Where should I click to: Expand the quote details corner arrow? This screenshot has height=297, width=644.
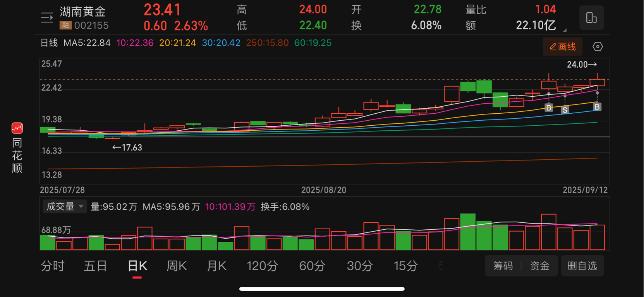coord(565,30)
